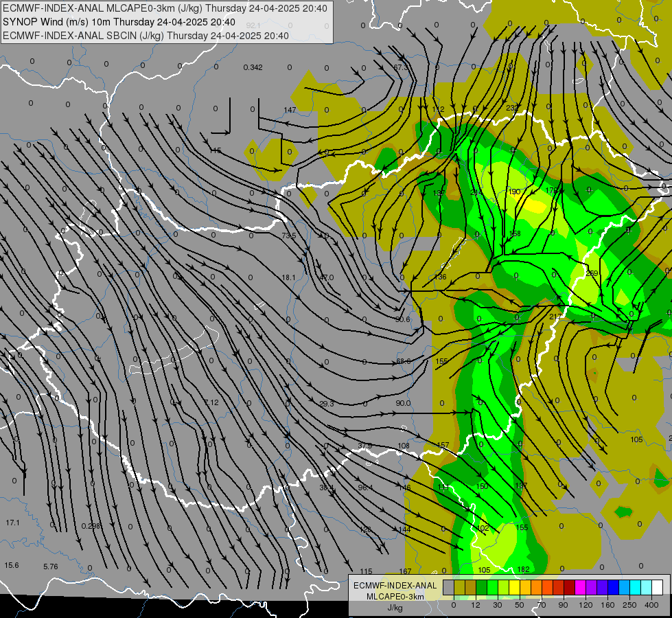
Task: Click the map value 17.1
Action: (13, 523)
